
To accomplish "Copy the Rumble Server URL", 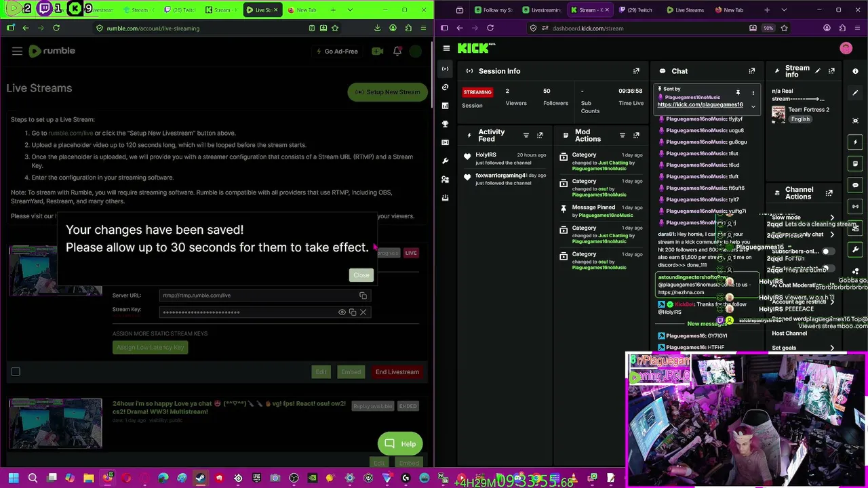I will click(363, 296).
